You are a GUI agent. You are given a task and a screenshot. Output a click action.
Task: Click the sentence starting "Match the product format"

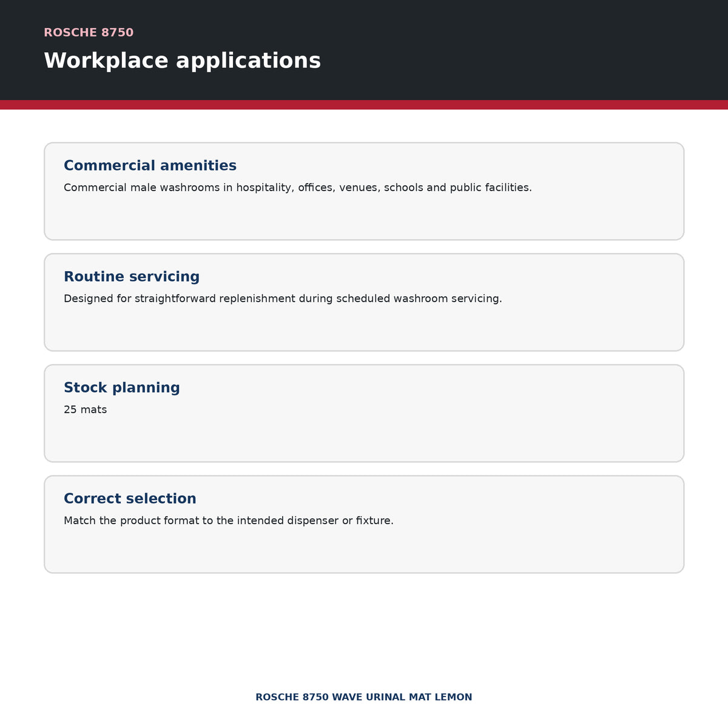tap(229, 521)
